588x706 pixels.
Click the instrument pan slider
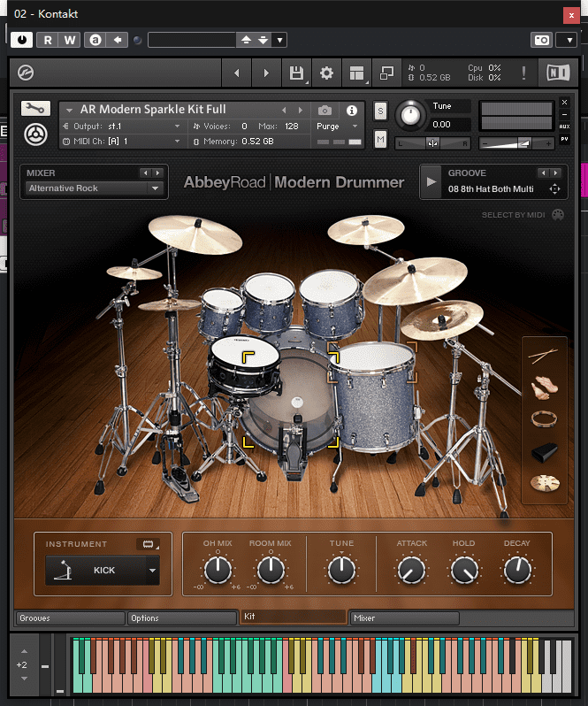click(x=432, y=143)
